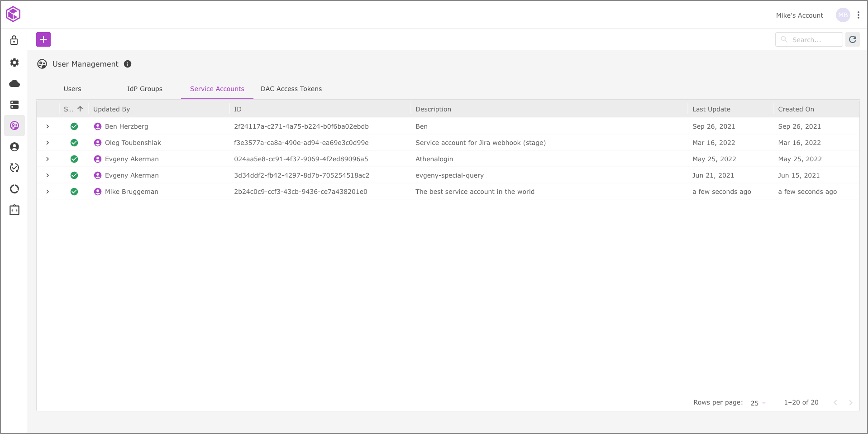Image resolution: width=868 pixels, height=434 pixels.
Task: Click the info icon beside User Management
Action: (128, 64)
